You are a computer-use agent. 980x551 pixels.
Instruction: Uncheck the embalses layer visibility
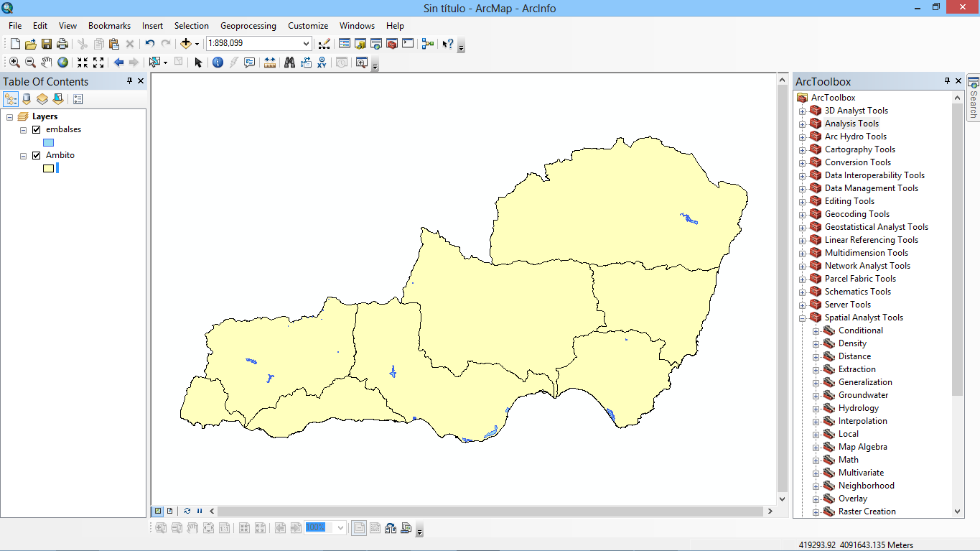pyautogui.click(x=37, y=129)
